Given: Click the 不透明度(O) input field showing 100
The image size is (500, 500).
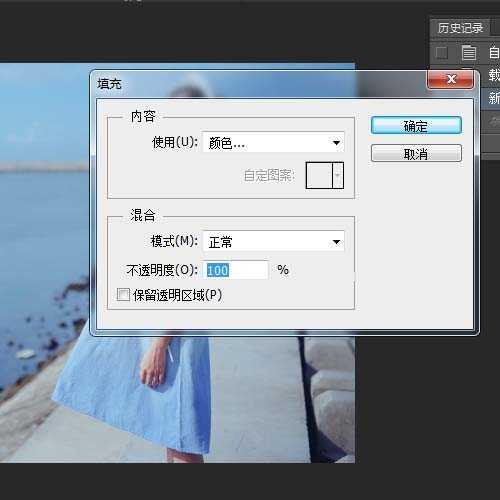Looking at the screenshot, I should point(235,270).
